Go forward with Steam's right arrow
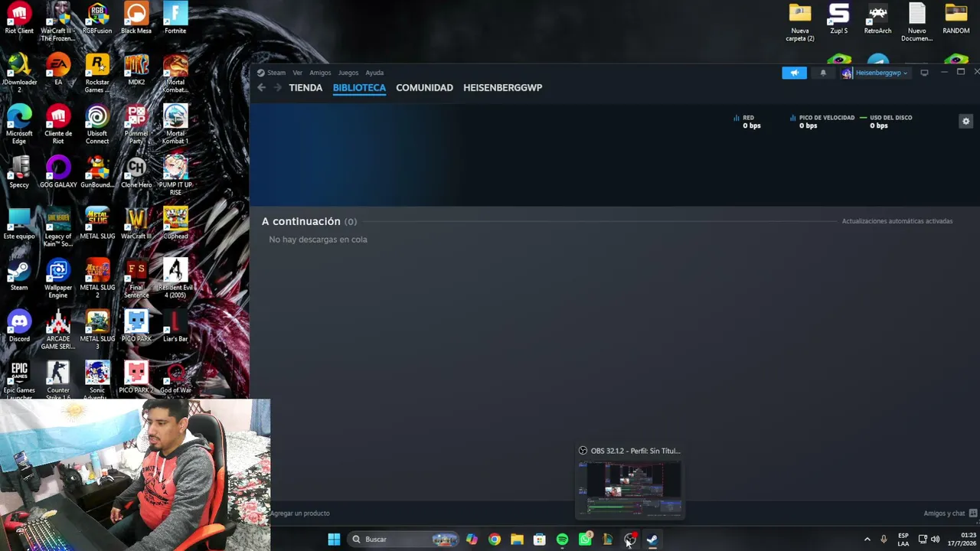Screen dimensions: 980x551 pos(277,87)
